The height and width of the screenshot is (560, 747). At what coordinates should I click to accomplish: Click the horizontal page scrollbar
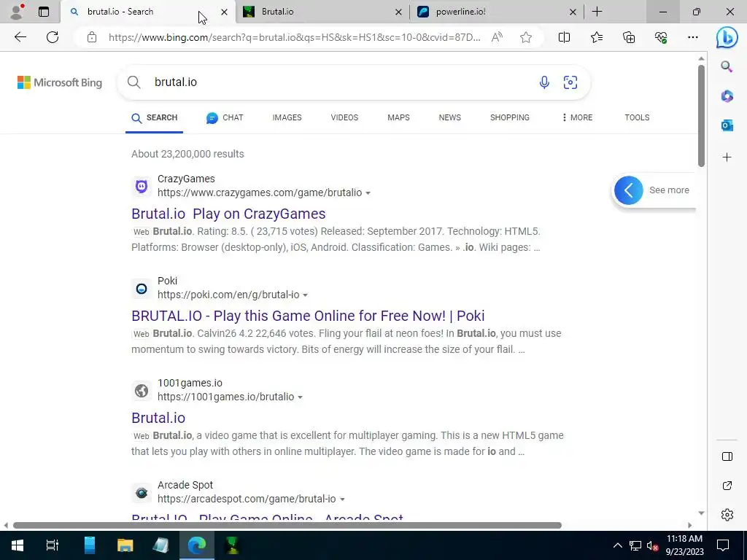coord(287,526)
